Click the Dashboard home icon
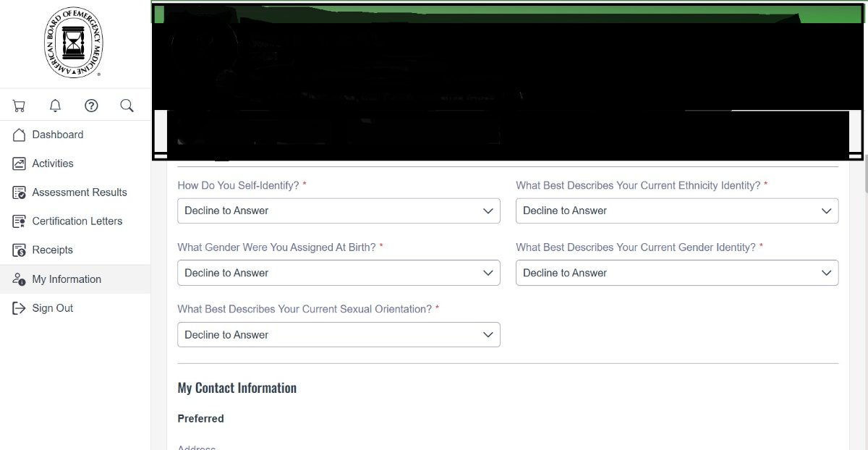Screen dimensions: 868x450 [20, 135]
